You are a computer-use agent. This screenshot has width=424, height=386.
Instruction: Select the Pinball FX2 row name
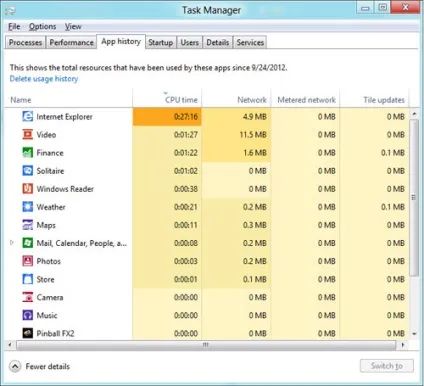click(55, 333)
